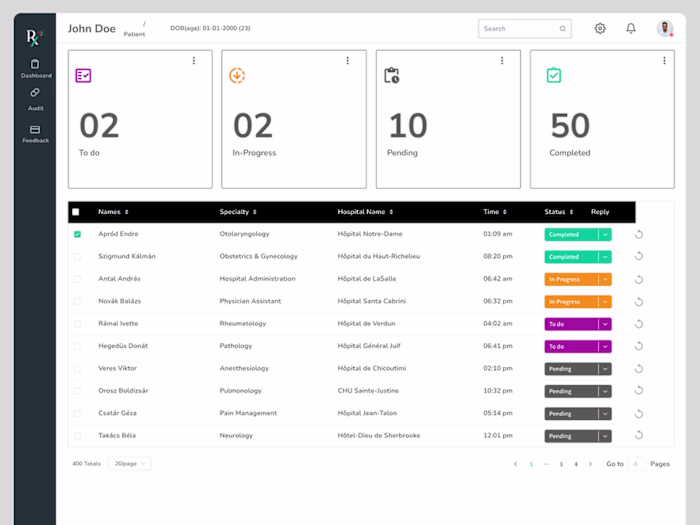
Task: Check the Szigmund Kálmán row checkbox
Action: tap(77, 257)
